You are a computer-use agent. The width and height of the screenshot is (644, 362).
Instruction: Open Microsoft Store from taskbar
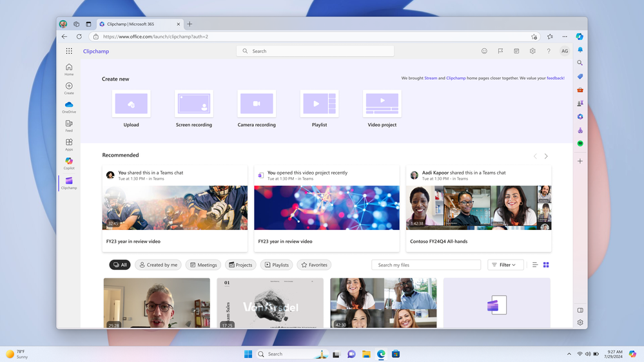point(396,354)
